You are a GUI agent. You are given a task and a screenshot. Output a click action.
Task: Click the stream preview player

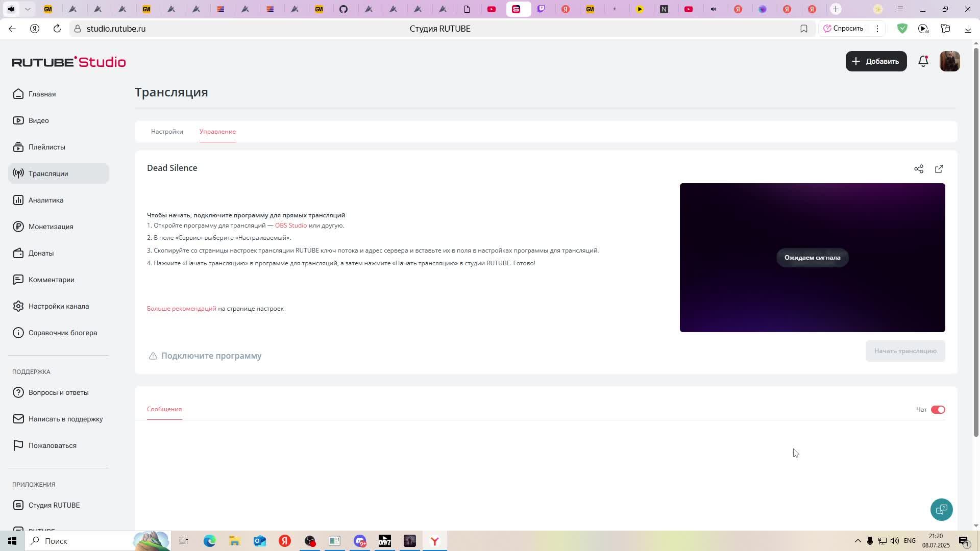pyautogui.click(x=813, y=258)
